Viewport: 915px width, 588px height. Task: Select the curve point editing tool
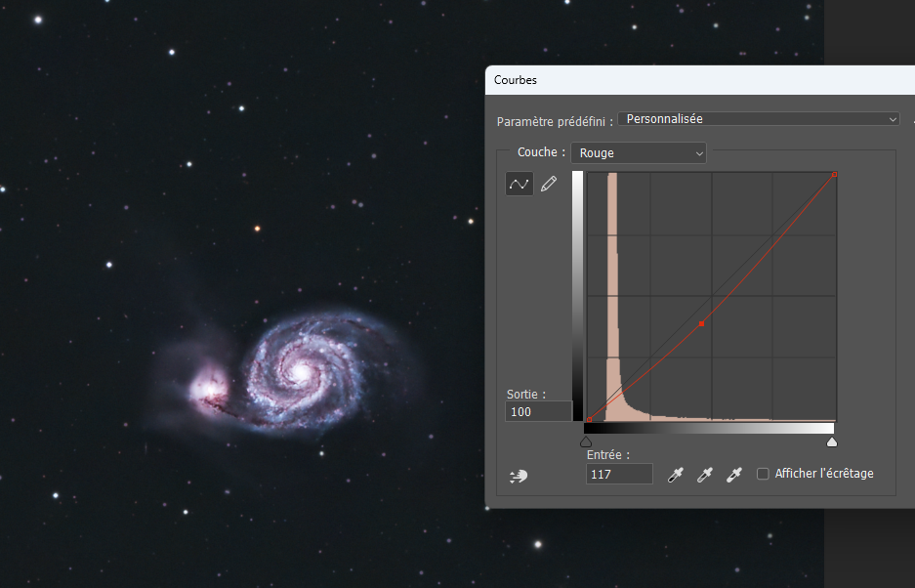point(519,184)
